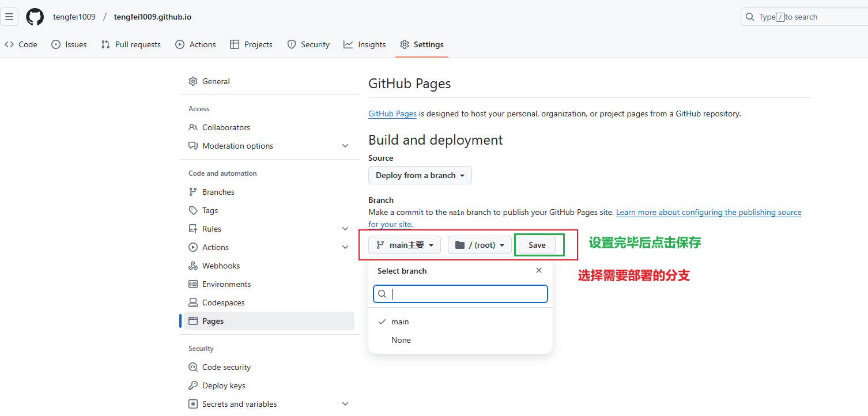Open the main branch selector dropdown
The width and height of the screenshot is (868, 416).
(x=405, y=245)
